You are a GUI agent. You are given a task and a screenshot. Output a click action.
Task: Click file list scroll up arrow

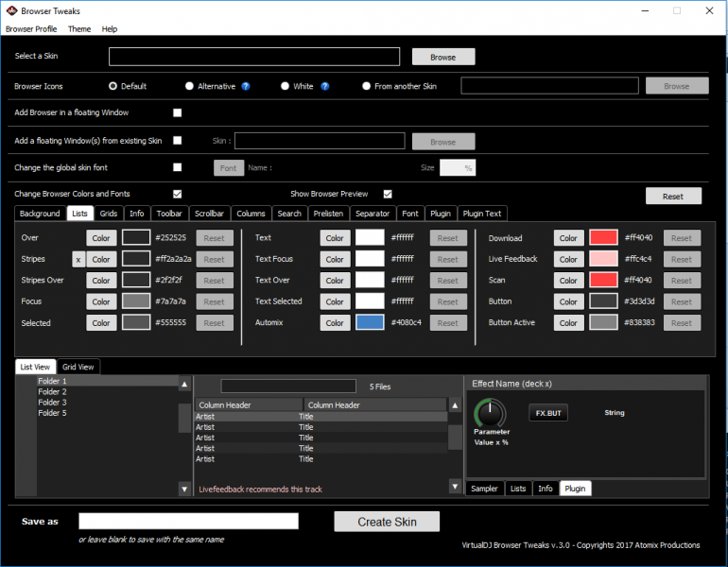pos(455,405)
